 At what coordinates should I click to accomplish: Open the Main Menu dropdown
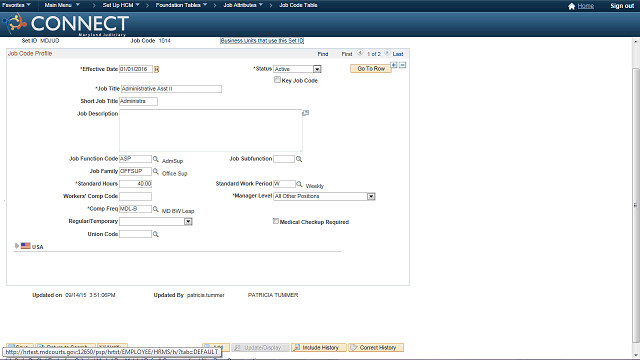click(x=62, y=5)
